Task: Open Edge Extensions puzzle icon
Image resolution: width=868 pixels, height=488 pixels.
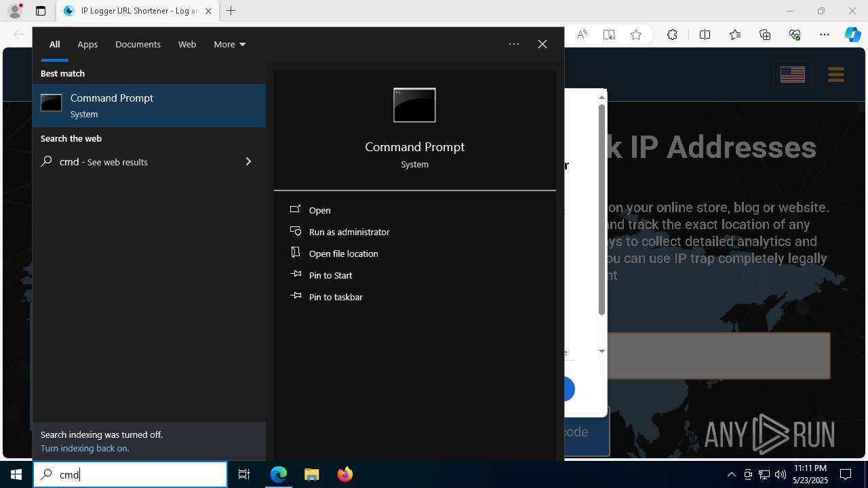Action: point(672,35)
